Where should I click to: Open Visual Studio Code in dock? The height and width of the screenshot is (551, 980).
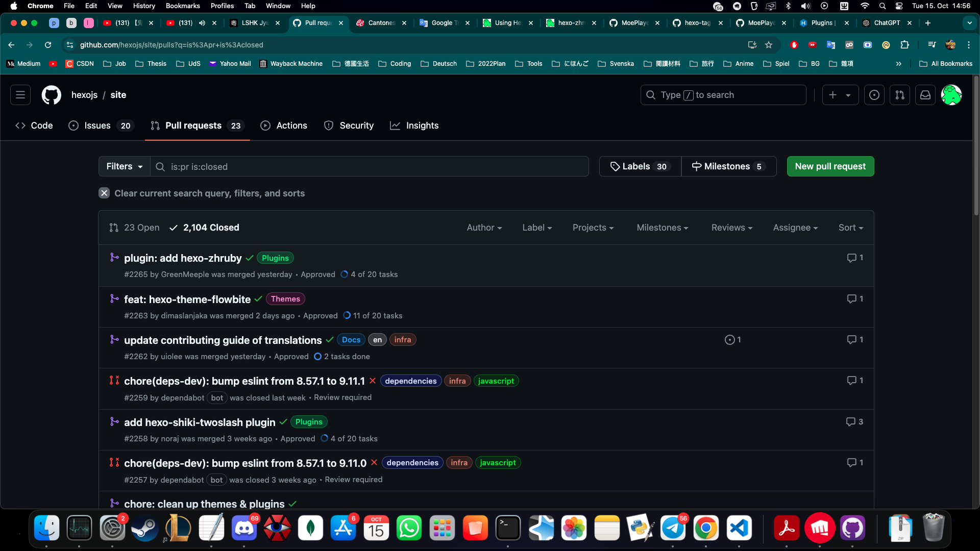(x=739, y=528)
